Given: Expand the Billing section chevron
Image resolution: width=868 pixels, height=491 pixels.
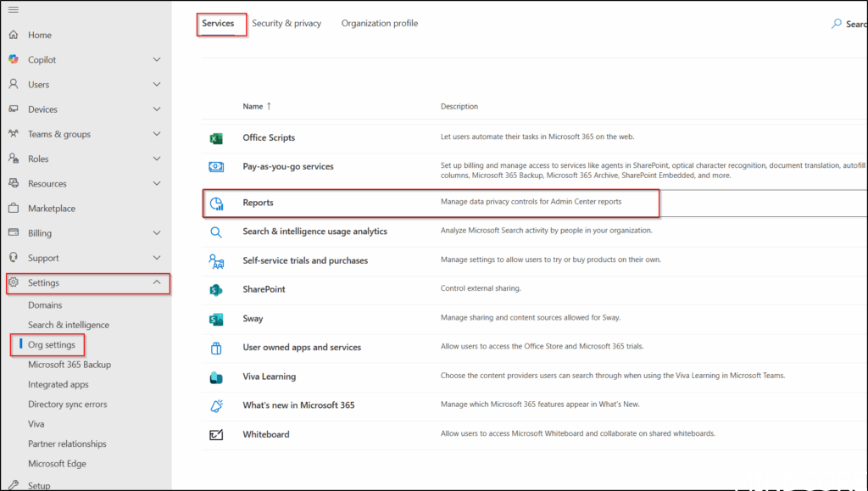Looking at the screenshot, I should tap(157, 233).
